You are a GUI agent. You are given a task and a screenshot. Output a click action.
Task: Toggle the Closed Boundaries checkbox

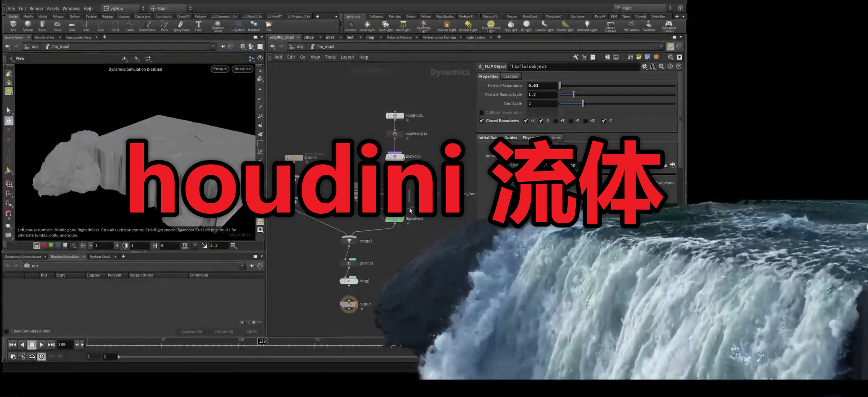482,121
